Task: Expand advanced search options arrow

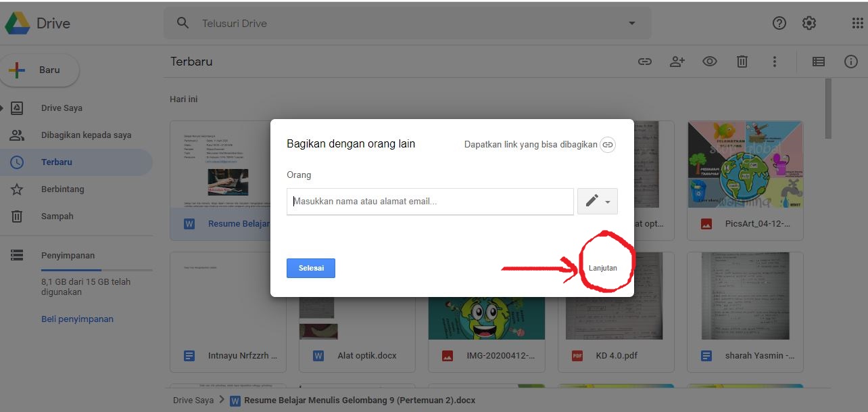Action: tap(631, 22)
